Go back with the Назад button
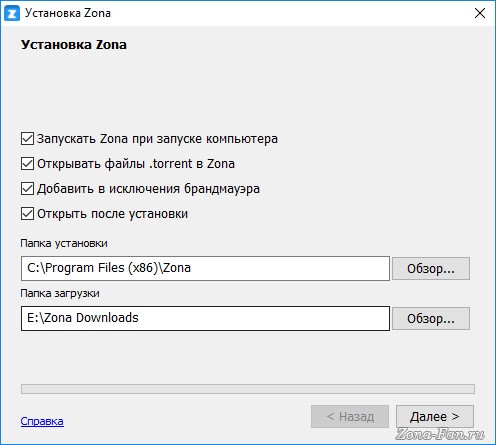The height and width of the screenshot is (445, 496). tap(350, 416)
